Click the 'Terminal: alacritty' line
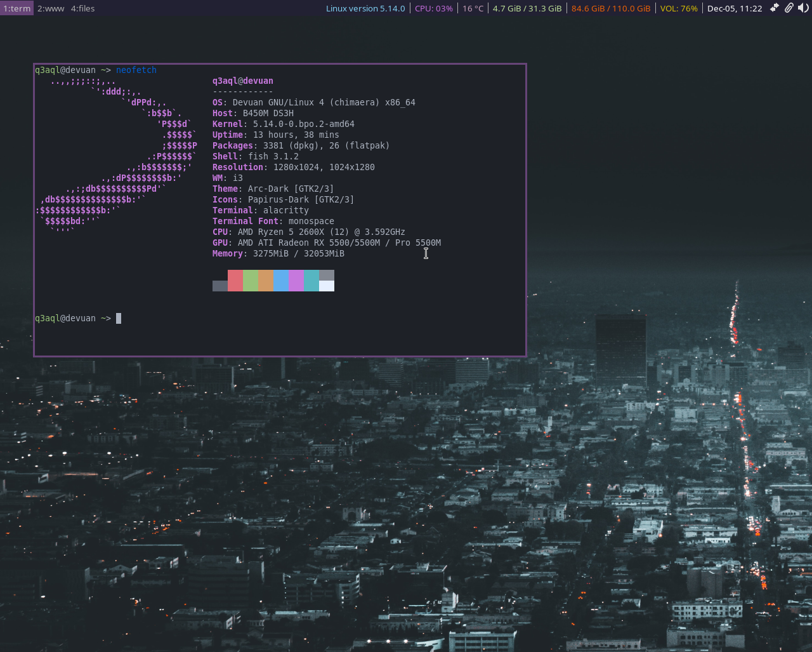The height and width of the screenshot is (652, 812). [x=261, y=210]
